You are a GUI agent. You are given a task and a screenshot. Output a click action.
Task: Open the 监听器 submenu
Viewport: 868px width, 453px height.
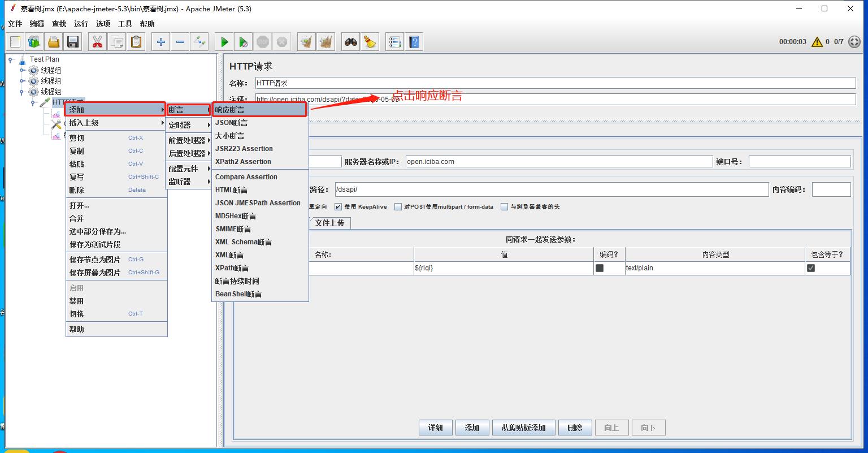[x=189, y=182]
